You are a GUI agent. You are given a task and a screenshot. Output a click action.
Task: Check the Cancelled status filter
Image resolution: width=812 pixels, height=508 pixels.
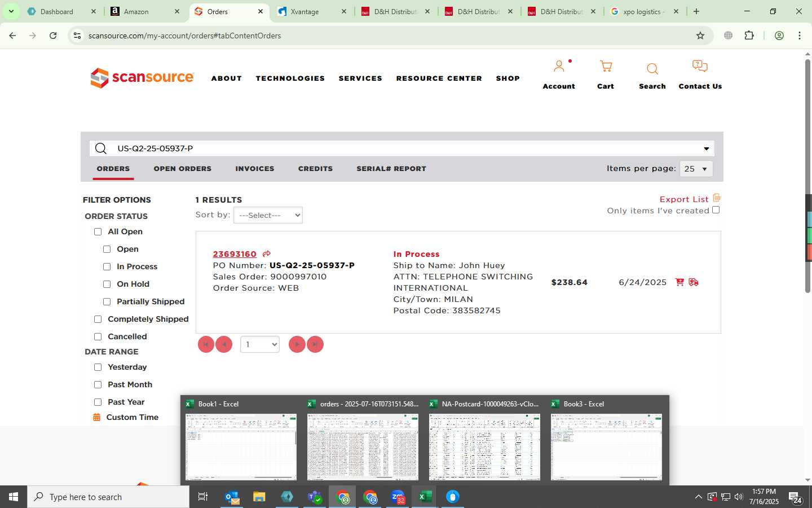pos(98,337)
